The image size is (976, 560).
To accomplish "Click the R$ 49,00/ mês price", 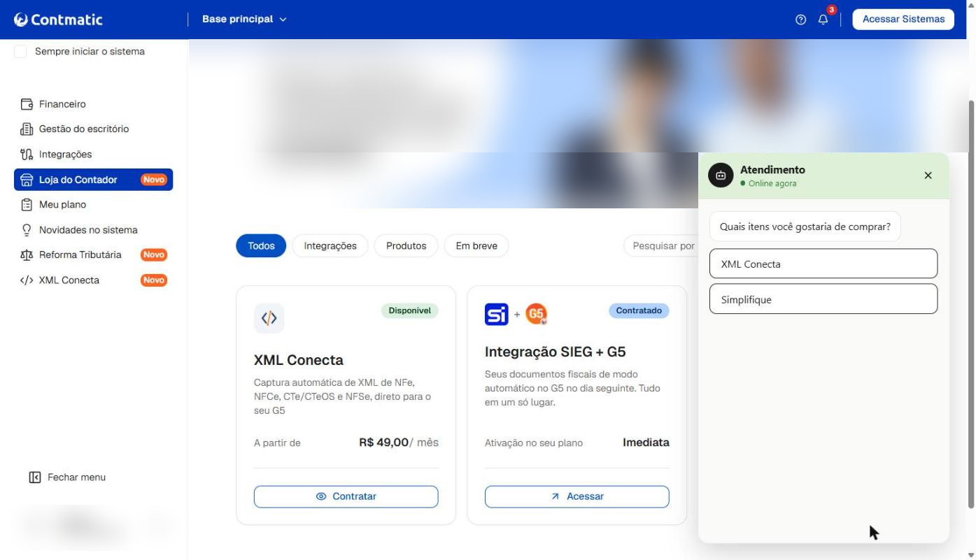I will [399, 443].
